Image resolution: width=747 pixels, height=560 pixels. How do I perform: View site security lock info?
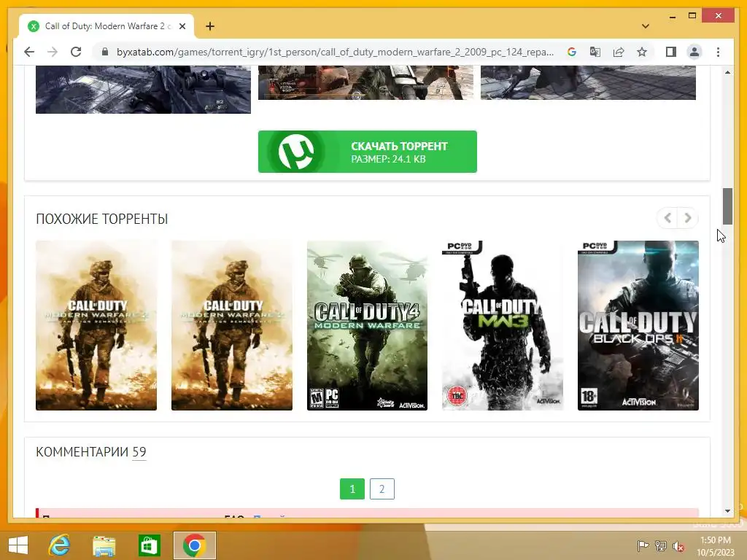point(105,52)
